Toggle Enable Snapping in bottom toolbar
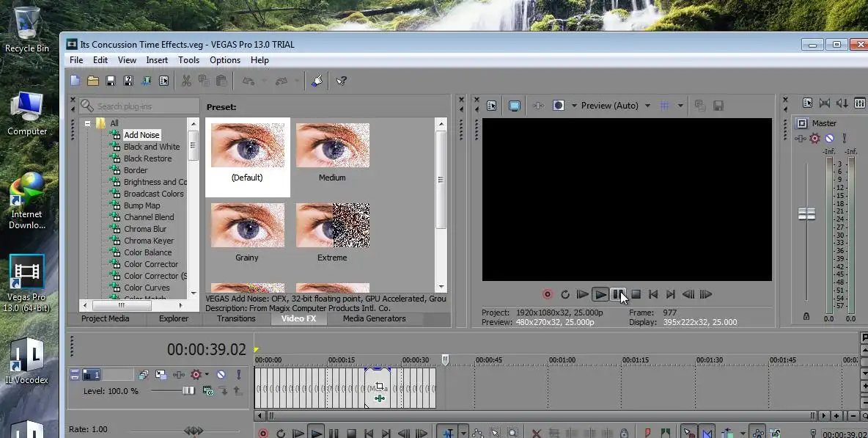Screen dimensions: 868x438 click(688, 434)
